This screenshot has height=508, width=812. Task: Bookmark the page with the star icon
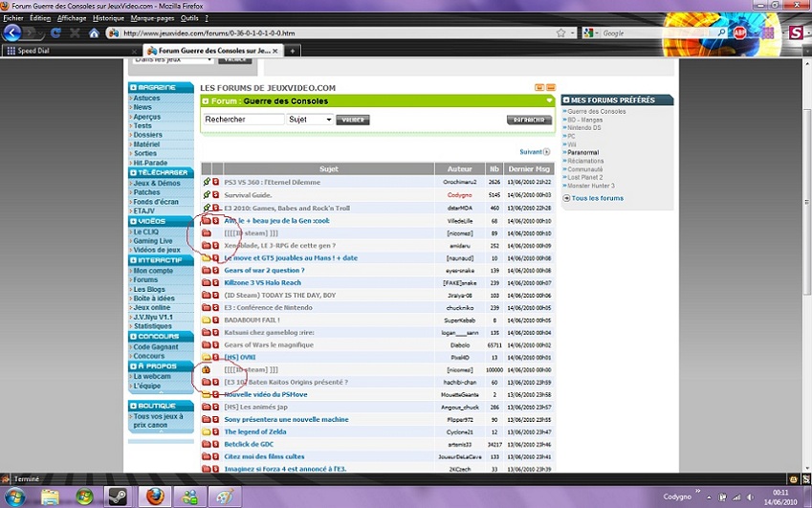pos(560,33)
